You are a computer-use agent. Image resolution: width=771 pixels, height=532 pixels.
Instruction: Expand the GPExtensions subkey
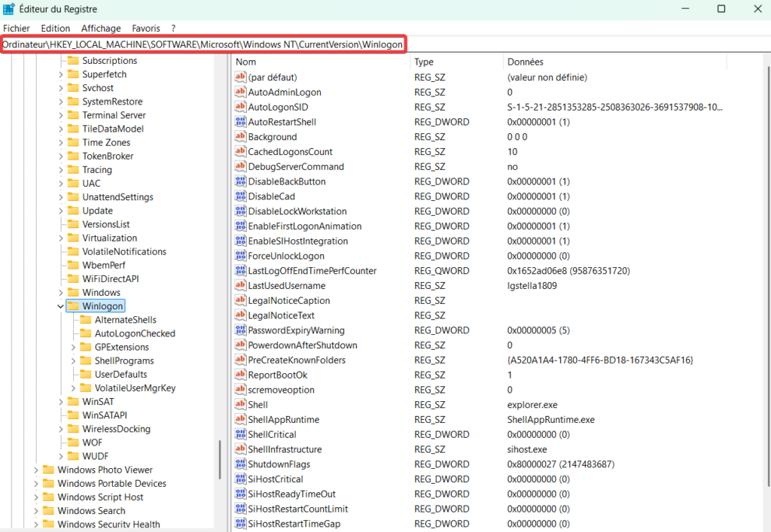73,347
